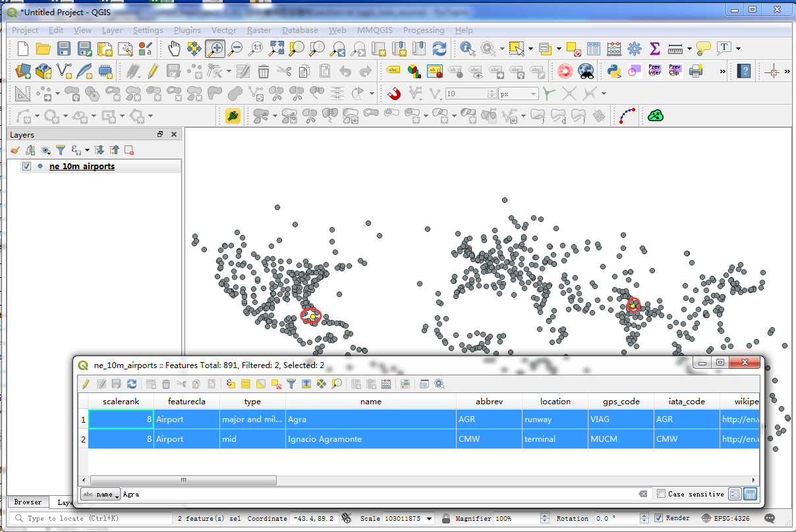Image resolution: width=796 pixels, height=532 pixels.
Task: Click the locator search field
Action: [92, 519]
